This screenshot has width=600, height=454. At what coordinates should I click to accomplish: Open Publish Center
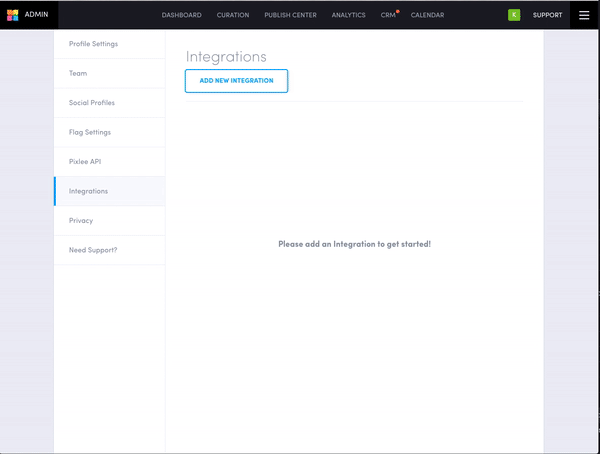pyautogui.click(x=290, y=15)
